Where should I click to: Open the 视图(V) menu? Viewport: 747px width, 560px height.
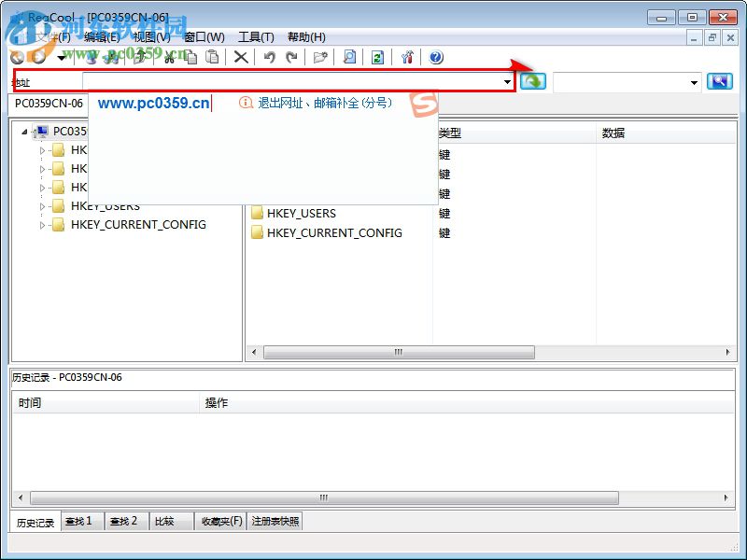tap(152, 37)
